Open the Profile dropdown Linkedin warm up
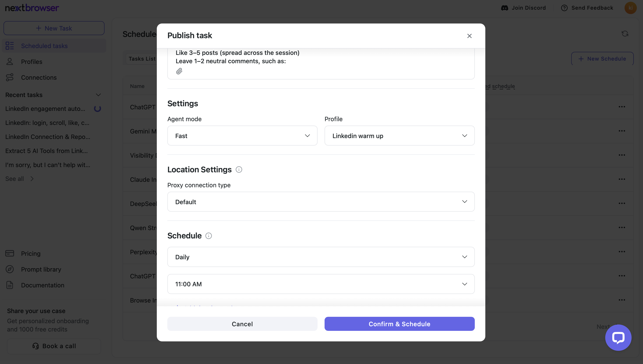The height and width of the screenshot is (364, 643). [399, 136]
